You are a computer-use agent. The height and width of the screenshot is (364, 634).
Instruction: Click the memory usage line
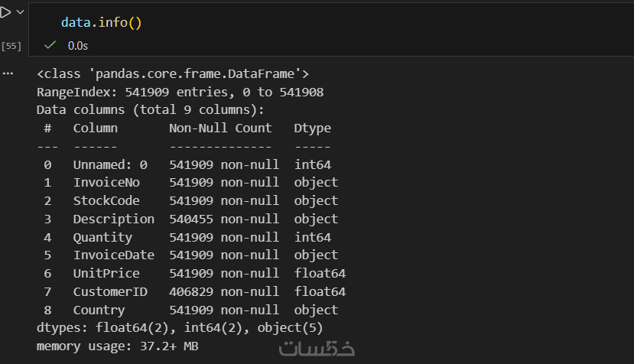tap(118, 346)
